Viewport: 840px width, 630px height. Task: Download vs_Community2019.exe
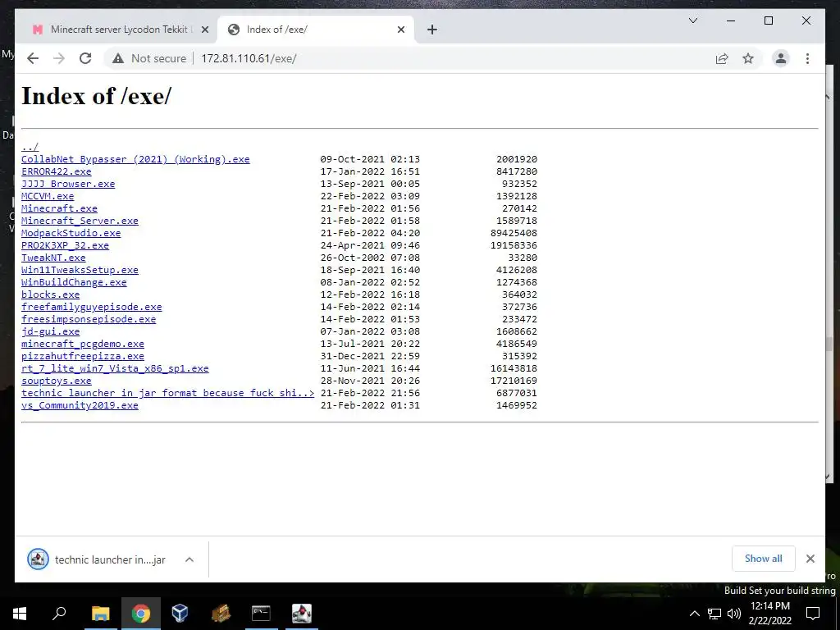click(80, 405)
